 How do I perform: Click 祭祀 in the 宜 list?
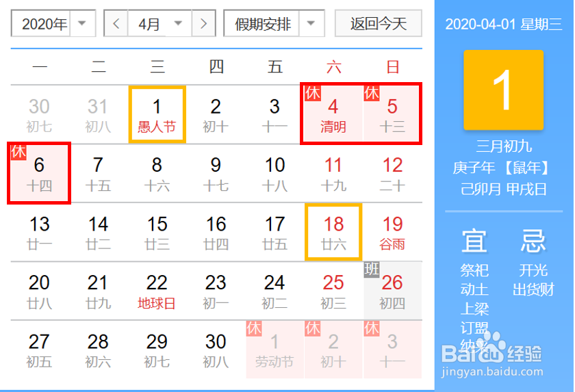point(474,270)
